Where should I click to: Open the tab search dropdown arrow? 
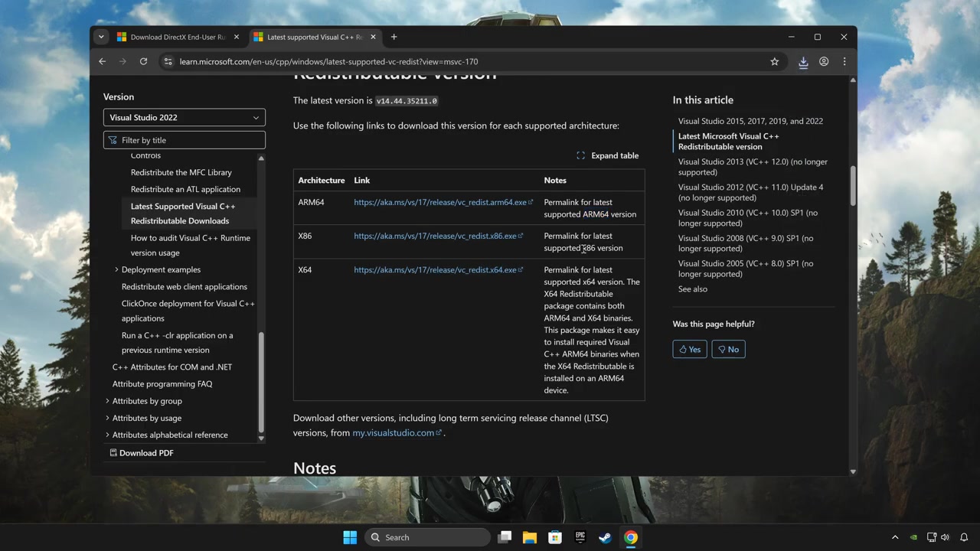pyautogui.click(x=100, y=37)
